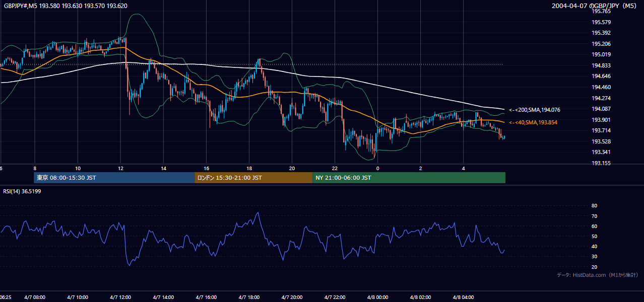Click price axis label 193.341
The height and width of the screenshot is (302, 644).
pyautogui.click(x=601, y=152)
